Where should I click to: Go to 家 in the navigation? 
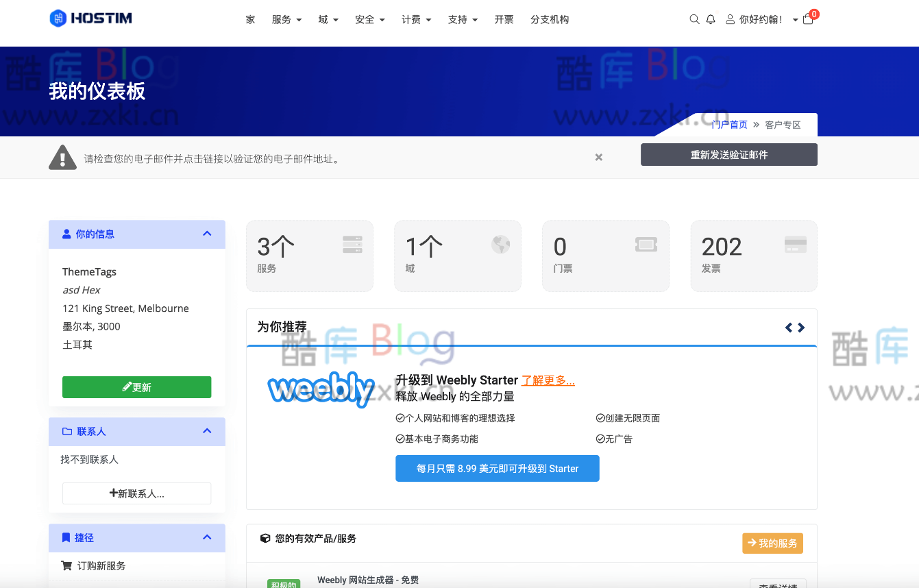coord(250,20)
